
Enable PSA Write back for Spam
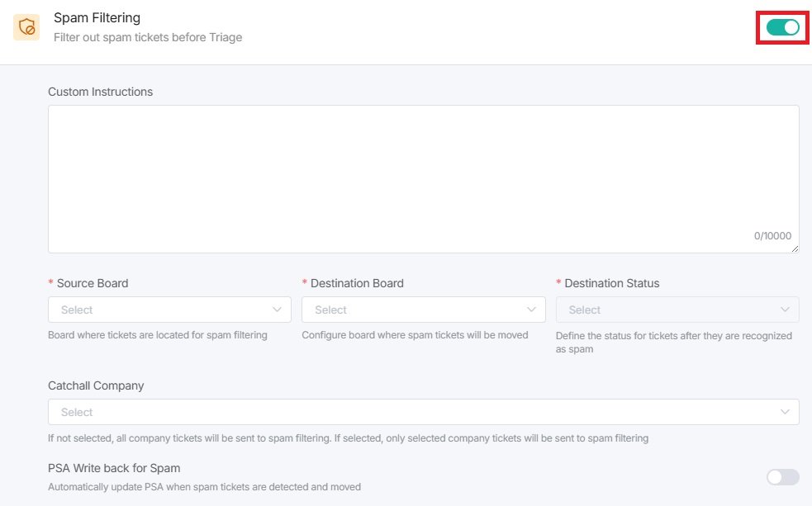coord(782,477)
